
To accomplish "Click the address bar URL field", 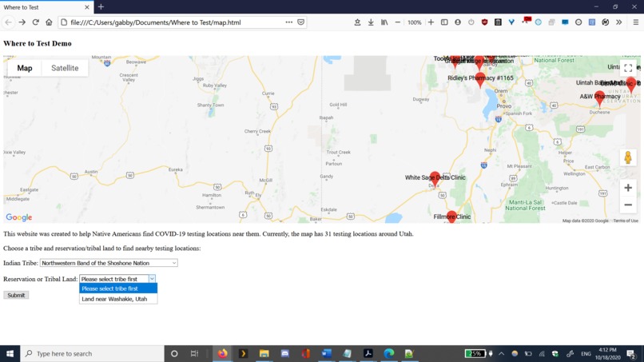I will click(177, 22).
